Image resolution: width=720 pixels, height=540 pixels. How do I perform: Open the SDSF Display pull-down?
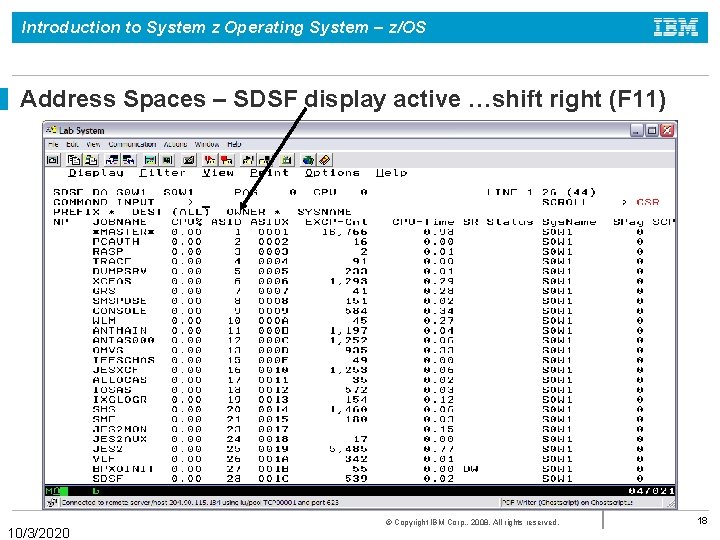[x=96, y=173]
